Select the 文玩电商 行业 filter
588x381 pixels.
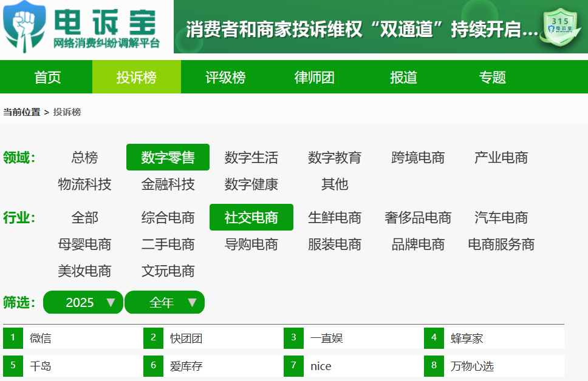coord(168,271)
